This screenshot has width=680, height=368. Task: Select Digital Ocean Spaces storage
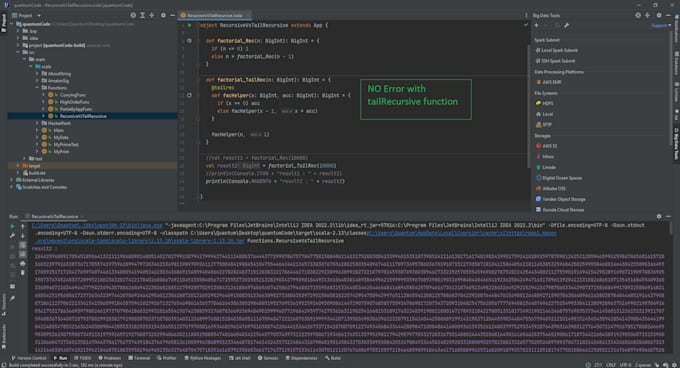point(559,178)
